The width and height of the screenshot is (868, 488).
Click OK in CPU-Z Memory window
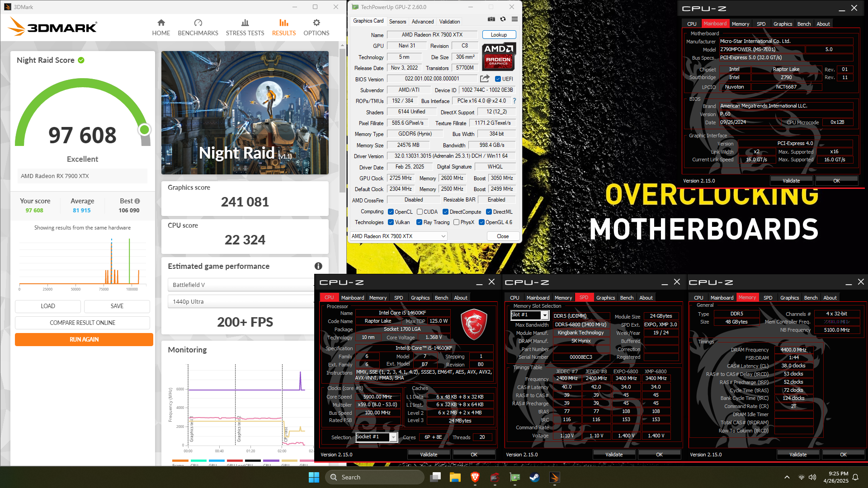(843, 455)
